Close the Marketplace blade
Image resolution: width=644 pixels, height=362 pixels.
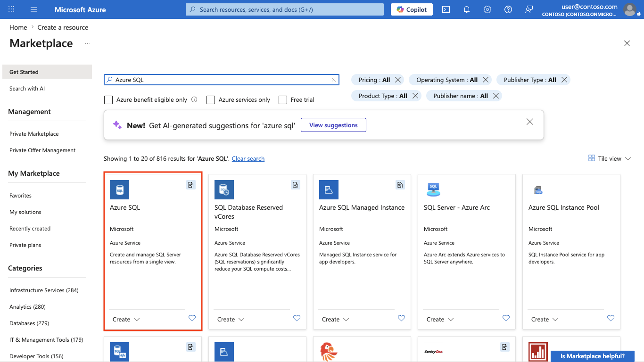pos(627,43)
